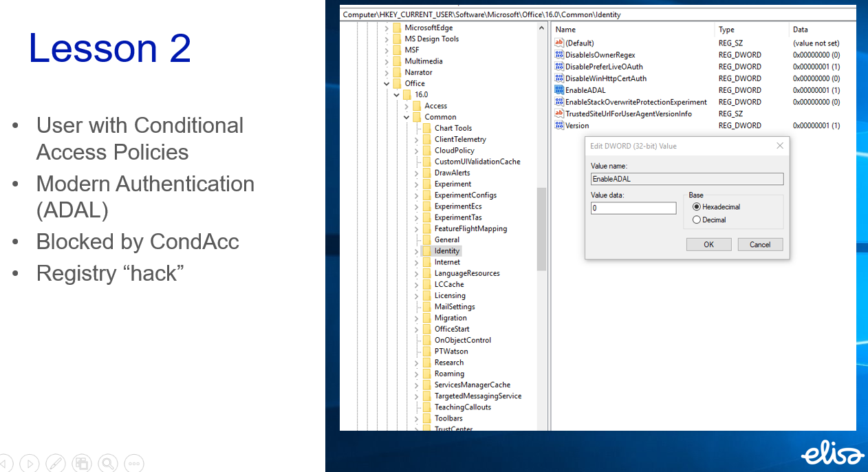Click inside the Value data field

633,207
